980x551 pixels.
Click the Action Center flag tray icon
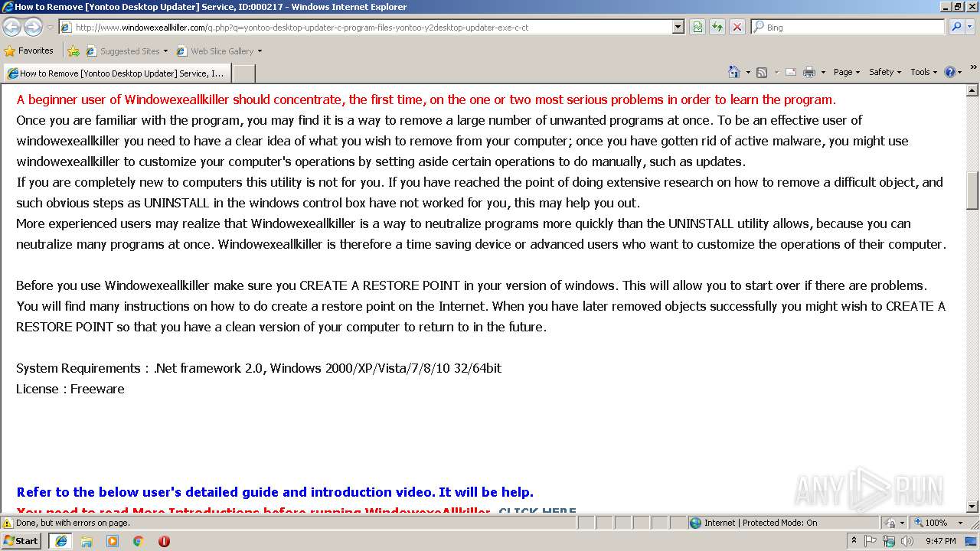tap(871, 541)
